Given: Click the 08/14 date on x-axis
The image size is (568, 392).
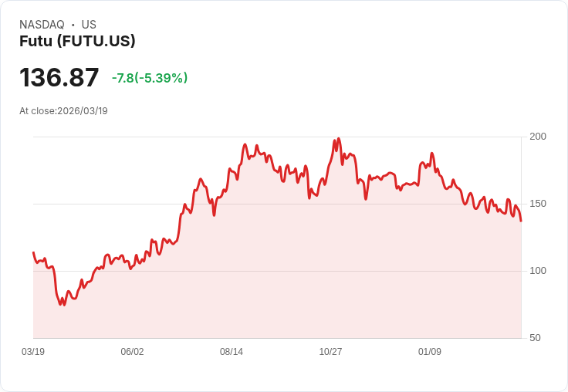Looking at the screenshot, I should [x=232, y=352].
